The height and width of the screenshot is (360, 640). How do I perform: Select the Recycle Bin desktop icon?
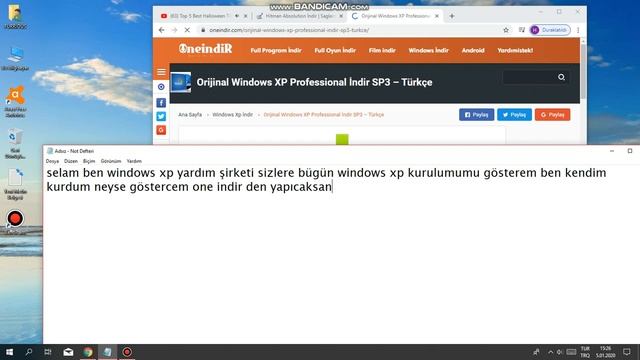click(x=16, y=144)
